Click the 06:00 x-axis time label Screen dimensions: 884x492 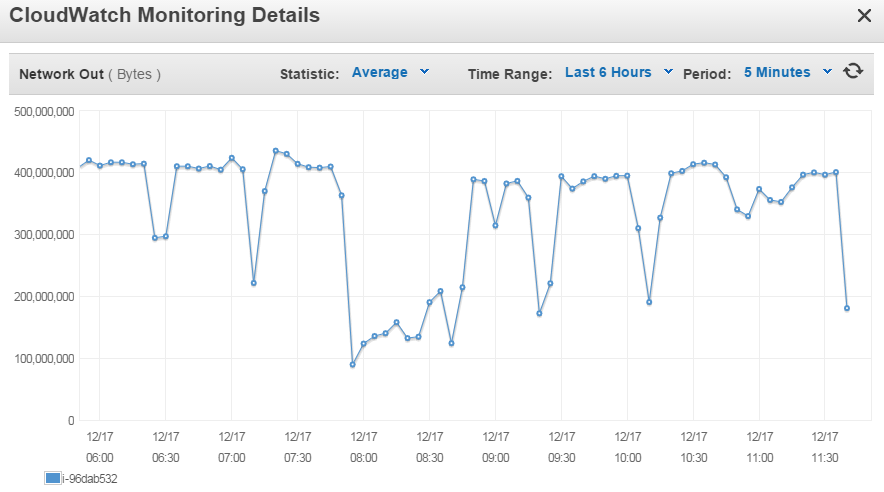pyautogui.click(x=100, y=458)
